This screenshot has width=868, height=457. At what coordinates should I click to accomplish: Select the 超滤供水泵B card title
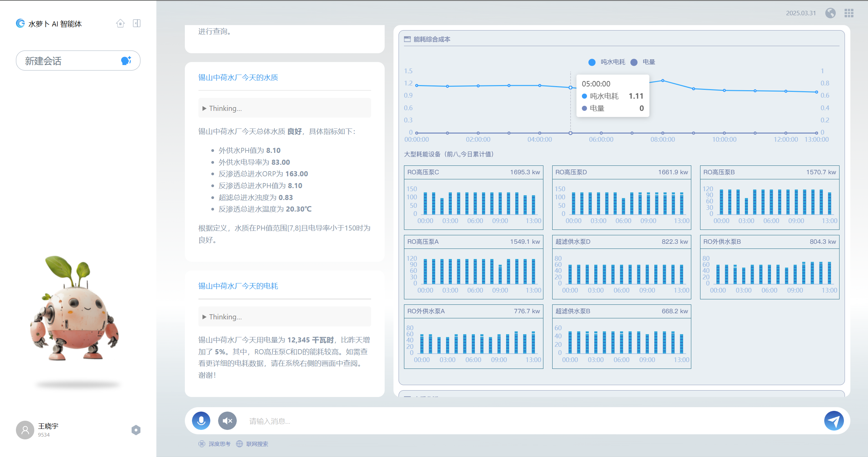(573, 311)
